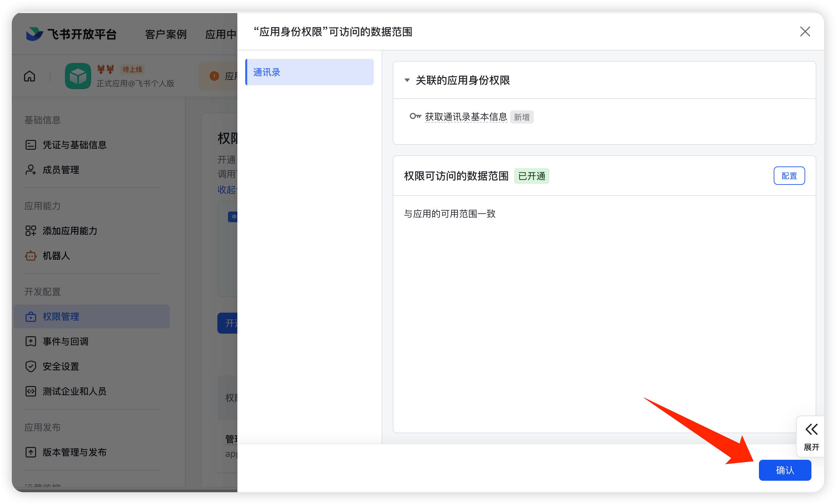Open 测试企业和人员 in the sidebar
The height and width of the screenshot is (504, 836).
74,391
